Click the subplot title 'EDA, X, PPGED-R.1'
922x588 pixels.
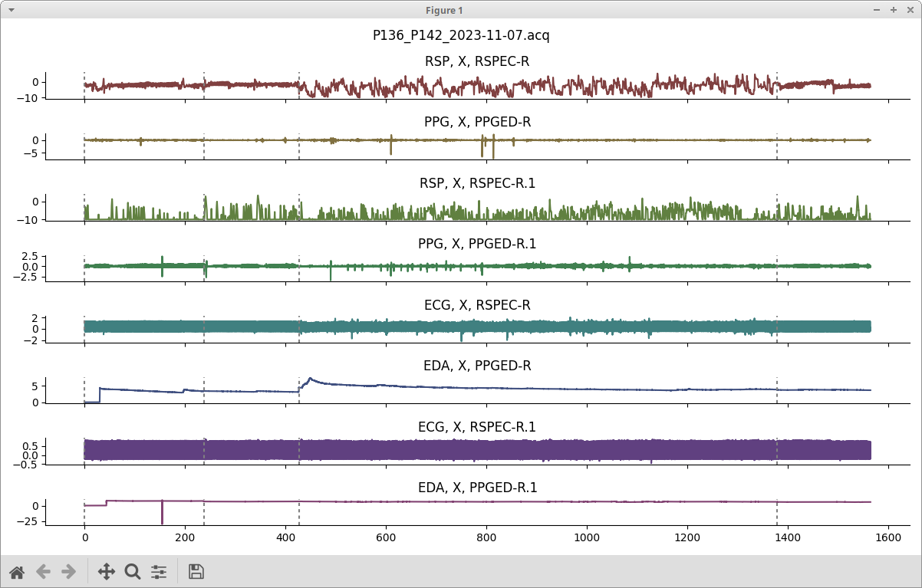click(477, 488)
